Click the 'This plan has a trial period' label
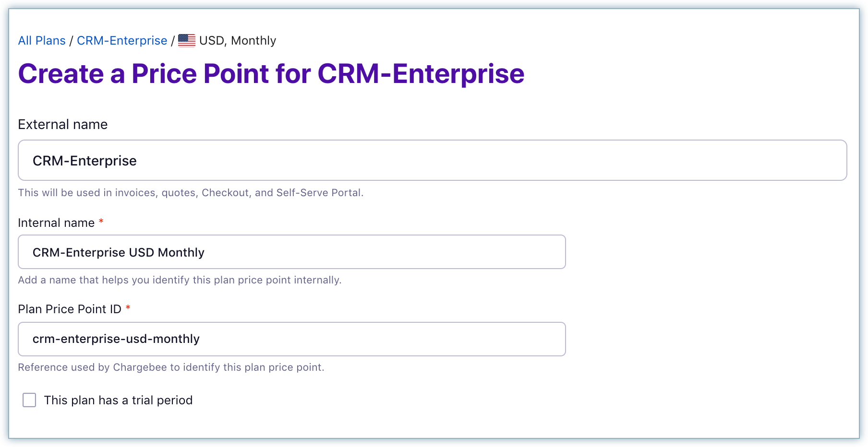 (118, 400)
